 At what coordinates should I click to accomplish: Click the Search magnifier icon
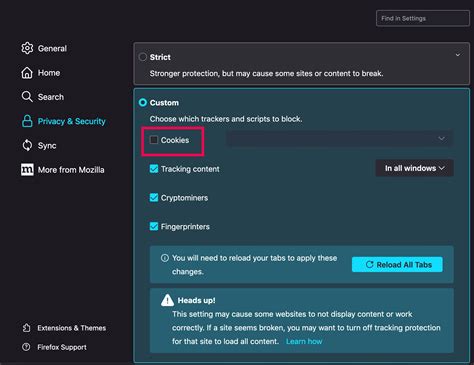(27, 97)
